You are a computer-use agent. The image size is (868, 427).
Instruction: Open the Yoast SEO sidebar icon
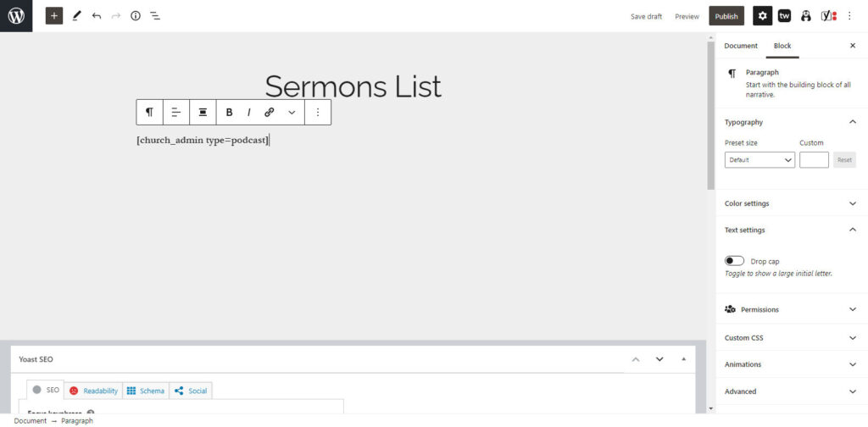click(829, 16)
